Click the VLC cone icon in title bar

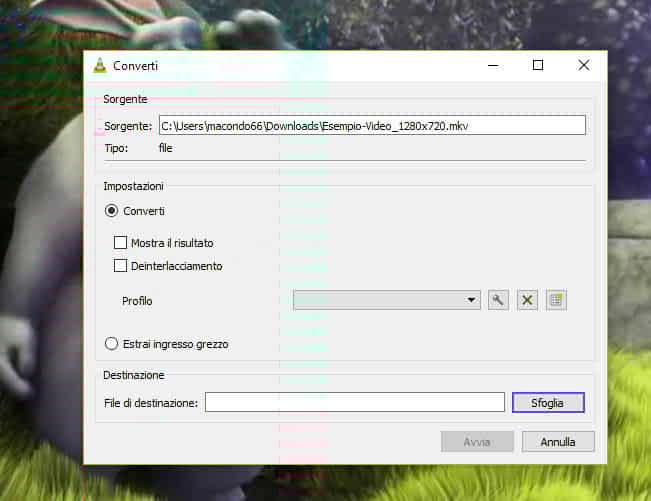pos(100,66)
